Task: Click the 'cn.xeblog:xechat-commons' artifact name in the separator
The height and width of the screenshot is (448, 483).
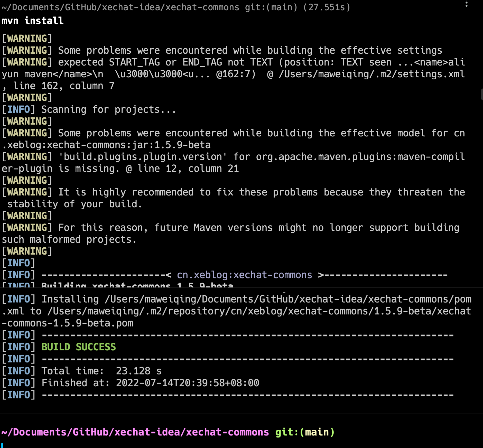Action: (x=244, y=275)
